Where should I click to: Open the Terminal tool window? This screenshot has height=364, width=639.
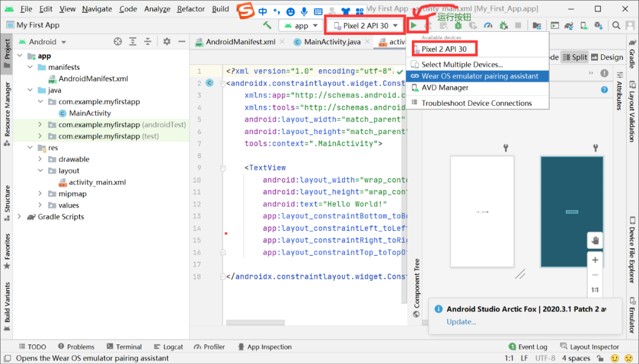click(124, 347)
